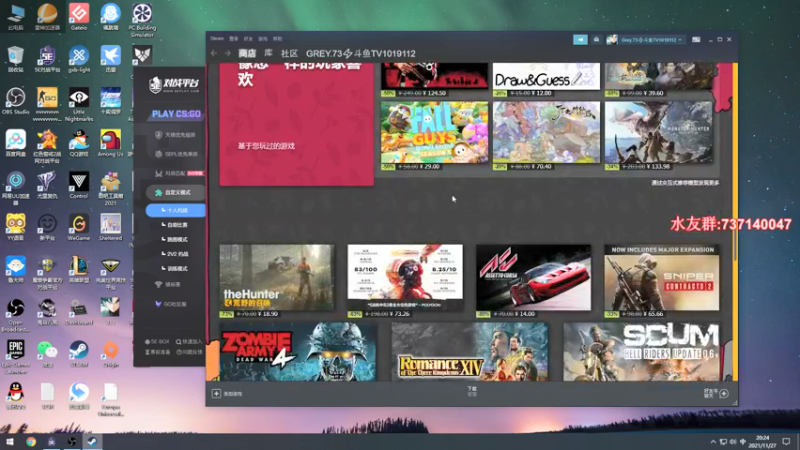
Task: Click the Steam forward navigation arrow
Action: tap(228, 54)
